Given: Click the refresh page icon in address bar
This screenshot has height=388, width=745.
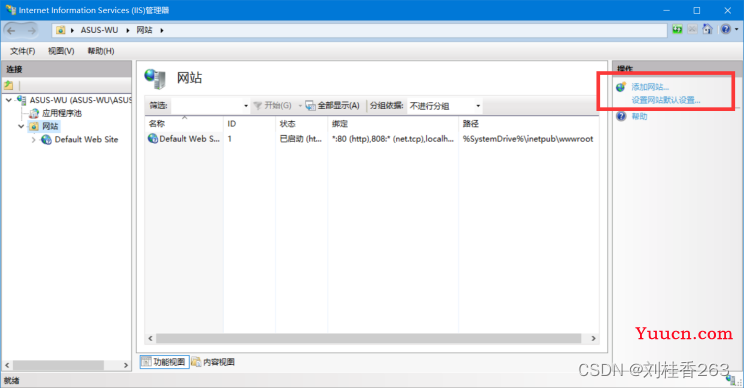Looking at the screenshot, I should (677, 29).
